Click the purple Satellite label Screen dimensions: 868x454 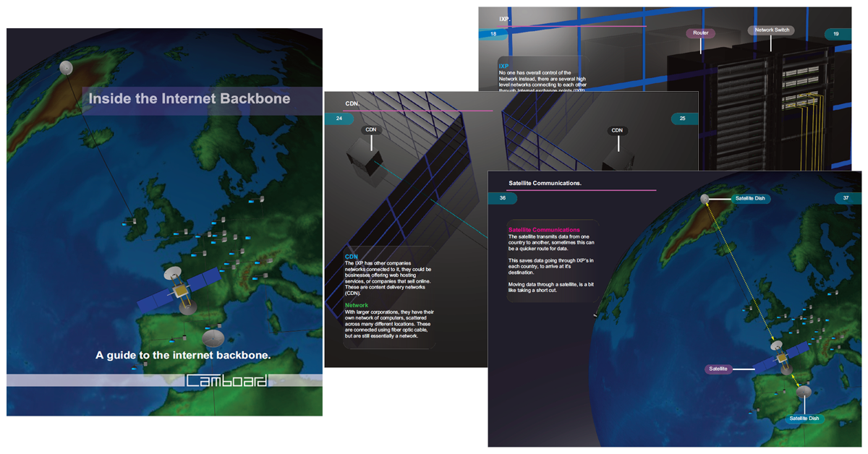coord(718,369)
